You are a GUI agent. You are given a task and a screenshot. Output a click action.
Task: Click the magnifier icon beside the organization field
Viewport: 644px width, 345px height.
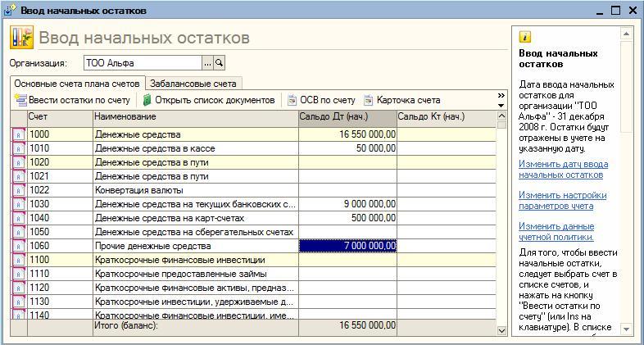pyautogui.click(x=219, y=63)
